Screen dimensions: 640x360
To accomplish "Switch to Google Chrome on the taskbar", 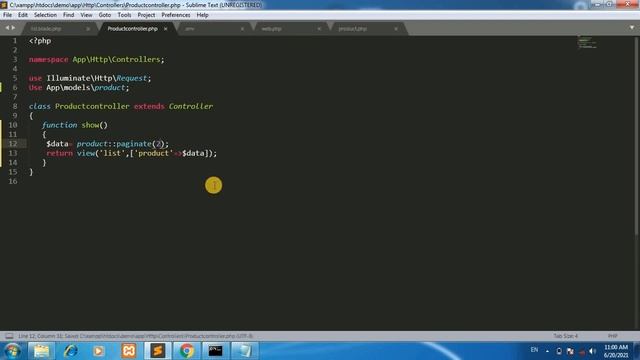I will coord(187,351).
